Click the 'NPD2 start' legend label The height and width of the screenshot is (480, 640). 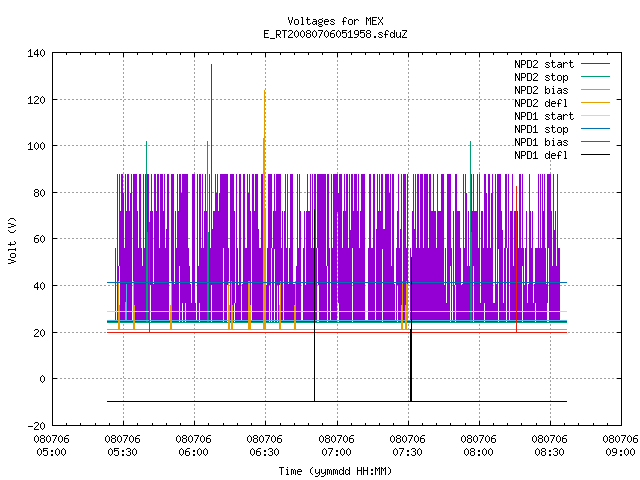click(x=544, y=64)
